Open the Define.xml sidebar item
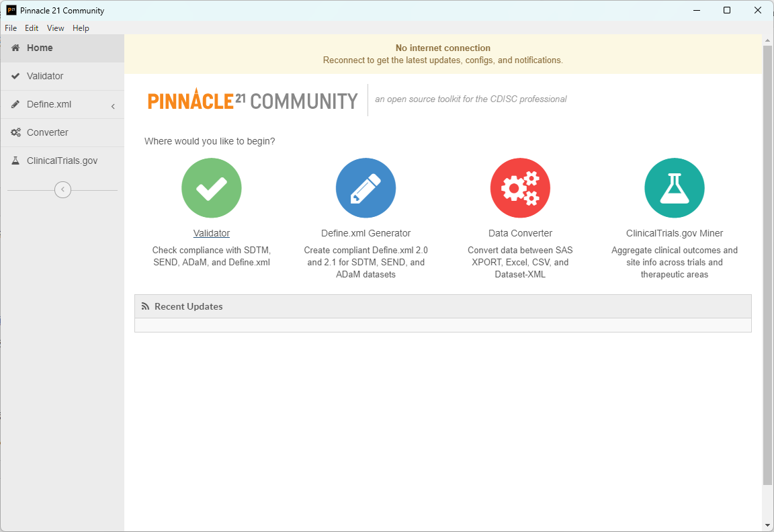 click(62, 104)
